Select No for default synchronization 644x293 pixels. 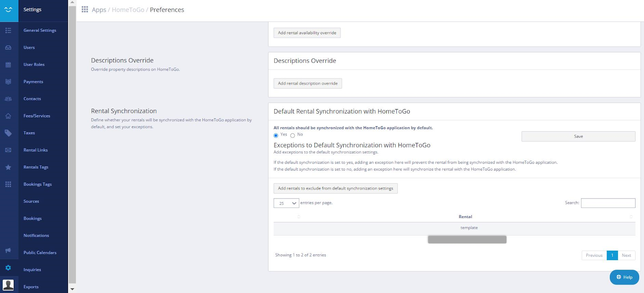[293, 136]
